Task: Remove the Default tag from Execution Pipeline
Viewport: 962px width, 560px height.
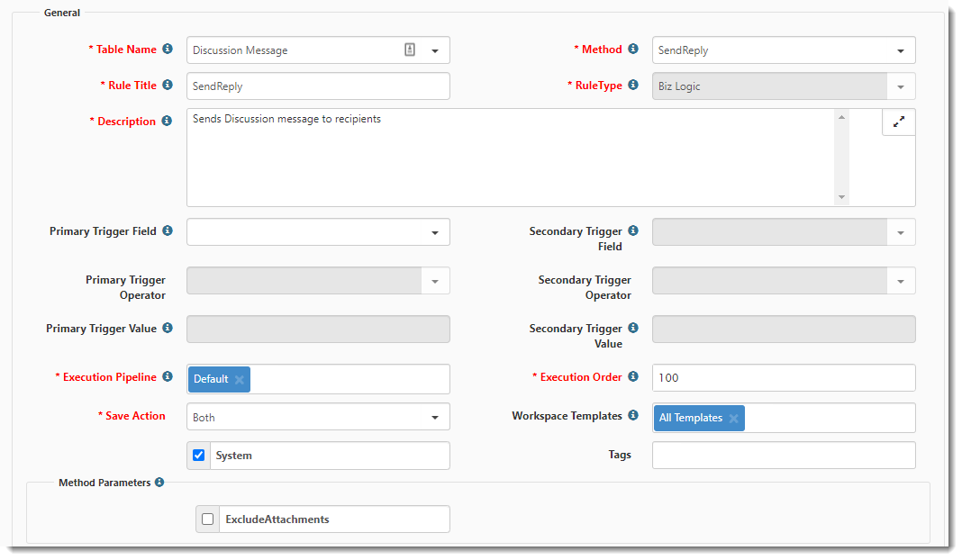Action: (240, 380)
